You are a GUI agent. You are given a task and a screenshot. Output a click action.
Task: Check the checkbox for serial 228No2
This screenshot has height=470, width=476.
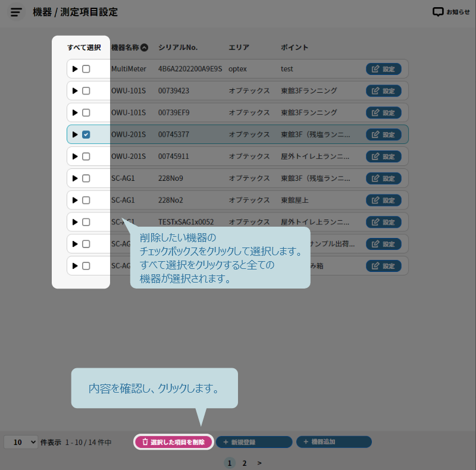tap(86, 200)
